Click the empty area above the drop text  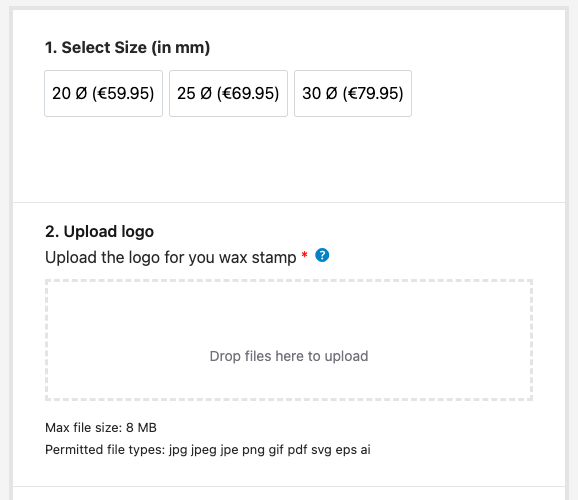tap(289, 313)
